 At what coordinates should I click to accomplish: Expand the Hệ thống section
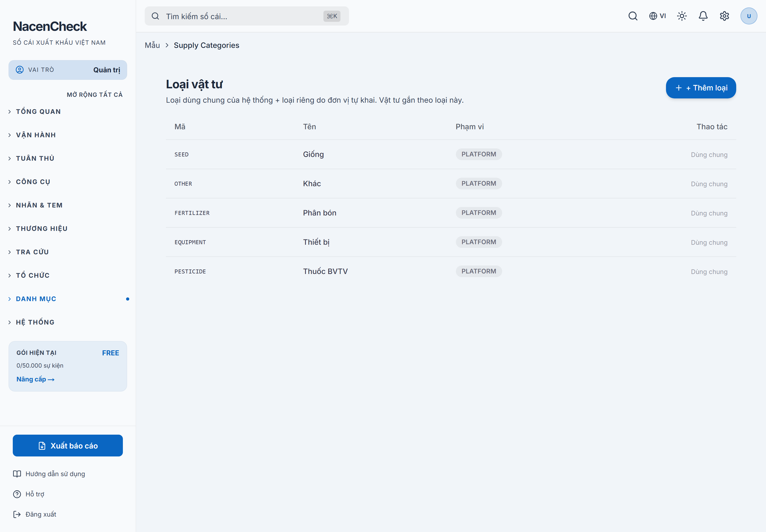point(68,322)
